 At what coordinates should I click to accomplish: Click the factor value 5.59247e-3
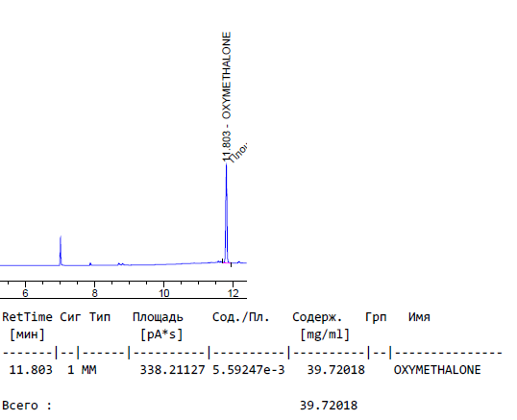(248, 370)
